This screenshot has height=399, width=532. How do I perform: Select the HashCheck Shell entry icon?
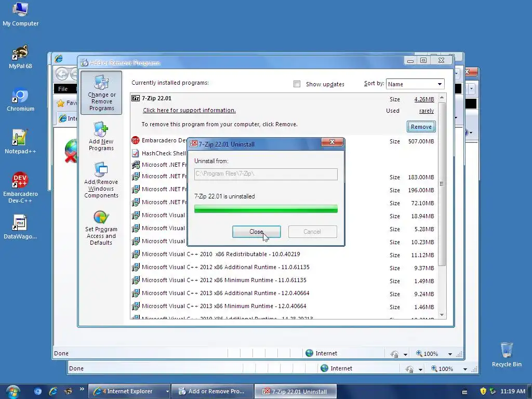tap(136, 153)
